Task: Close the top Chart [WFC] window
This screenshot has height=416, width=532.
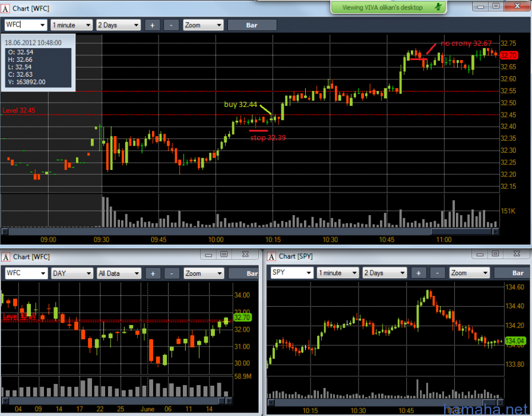Action: [517, 6]
